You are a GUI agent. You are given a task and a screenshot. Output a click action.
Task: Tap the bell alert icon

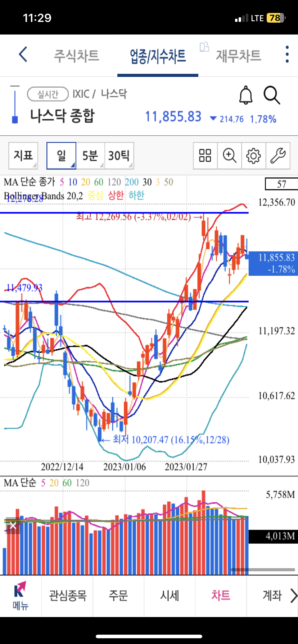point(246,95)
